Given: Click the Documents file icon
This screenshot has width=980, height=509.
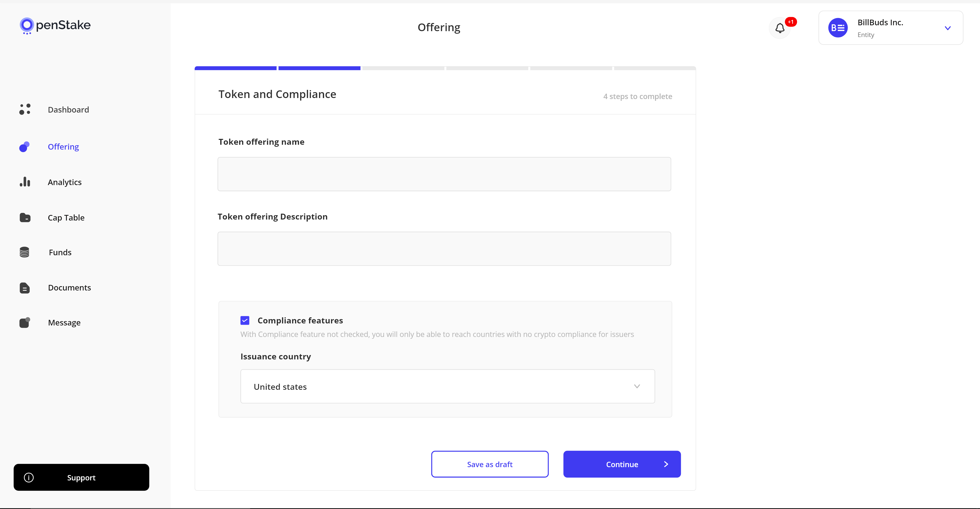Looking at the screenshot, I should click(24, 288).
